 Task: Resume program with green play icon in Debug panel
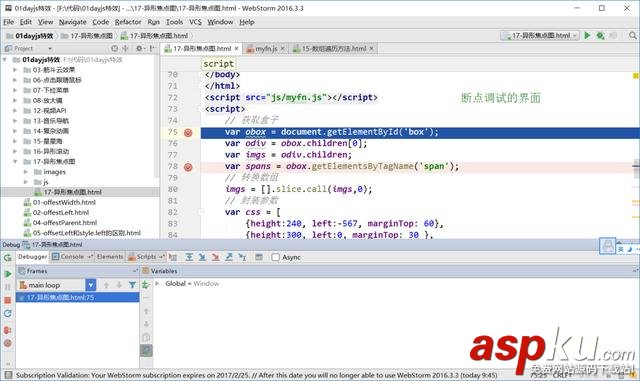pyautogui.click(x=8, y=274)
